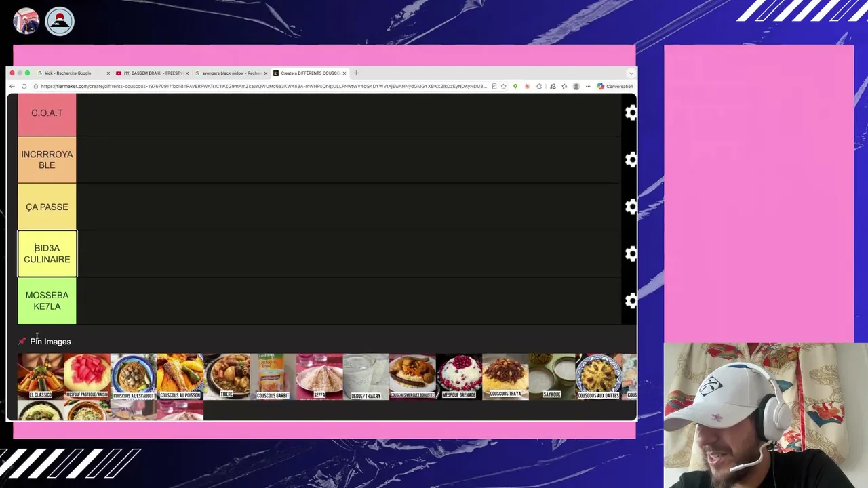The image size is (868, 488).
Task: Edit the C.O.A.T tier label
Action: 47,113
